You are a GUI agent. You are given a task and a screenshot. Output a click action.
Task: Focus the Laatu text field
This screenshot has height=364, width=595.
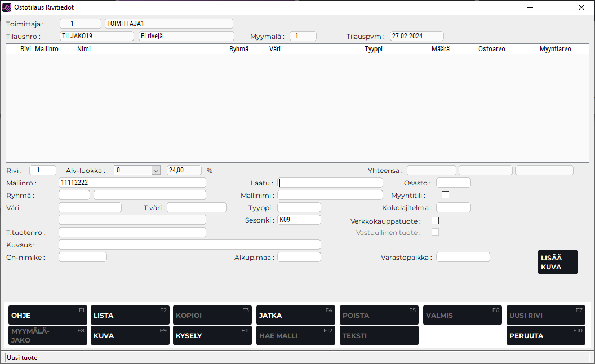(330, 183)
